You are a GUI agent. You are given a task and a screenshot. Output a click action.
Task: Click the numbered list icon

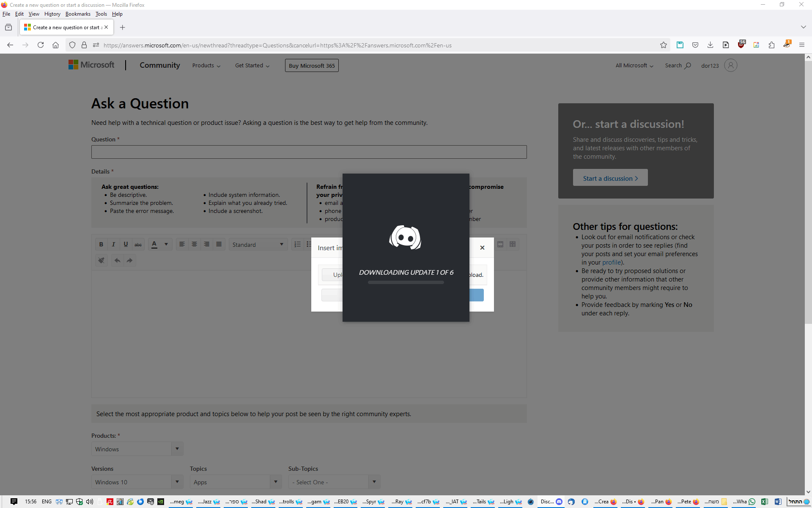(x=297, y=244)
